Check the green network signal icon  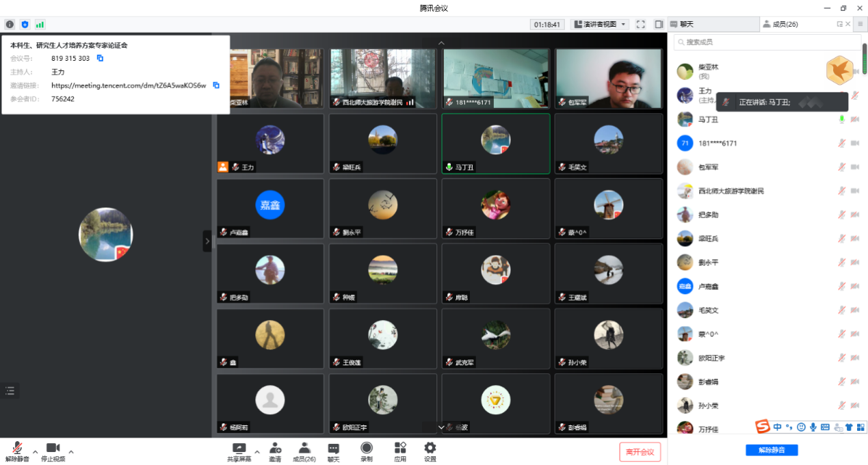coord(40,25)
